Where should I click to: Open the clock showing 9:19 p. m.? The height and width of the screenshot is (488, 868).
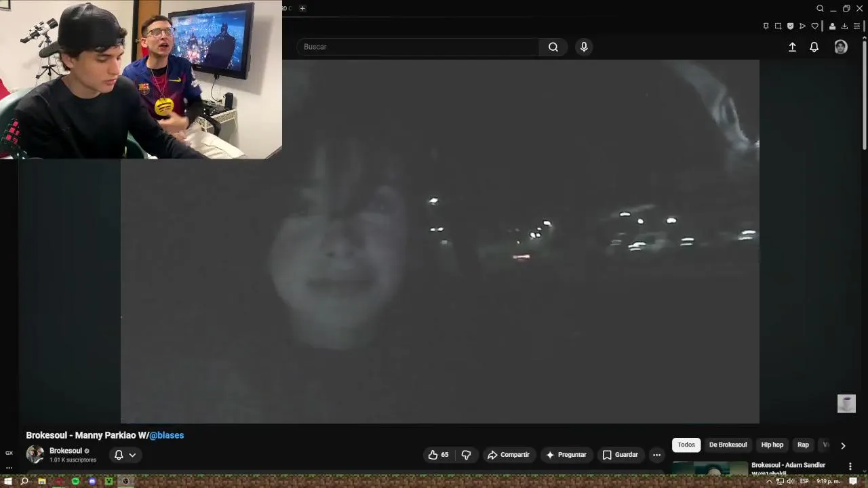[829, 481]
